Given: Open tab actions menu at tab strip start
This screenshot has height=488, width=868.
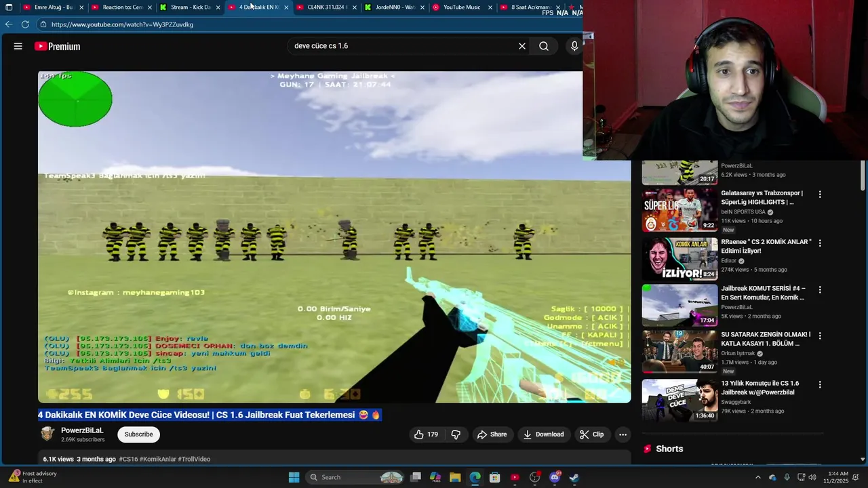Looking at the screenshot, I should [9, 7].
